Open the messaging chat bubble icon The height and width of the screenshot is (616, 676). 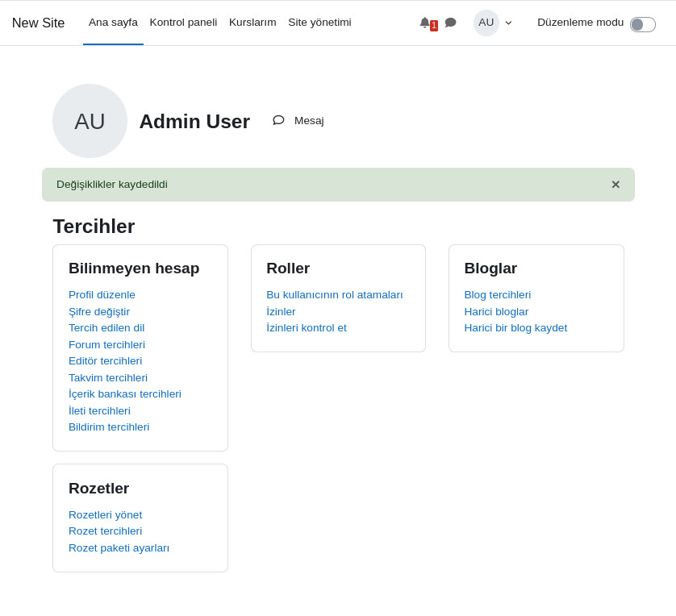click(450, 23)
